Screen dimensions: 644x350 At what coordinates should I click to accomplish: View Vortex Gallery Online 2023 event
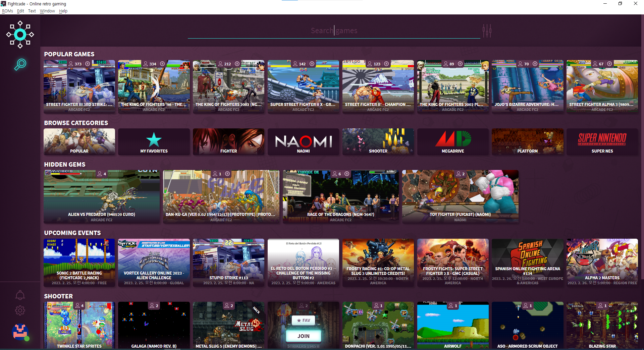(x=154, y=262)
